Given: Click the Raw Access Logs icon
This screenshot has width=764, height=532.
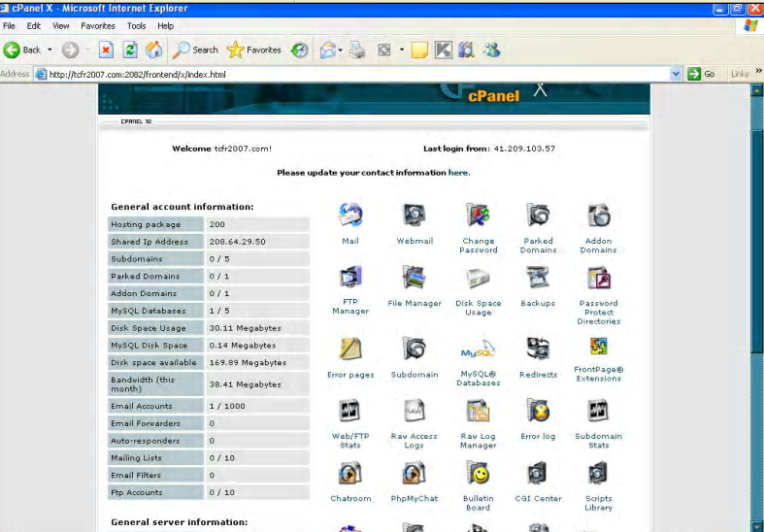Looking at the screenshot, I should pos(415,411).
